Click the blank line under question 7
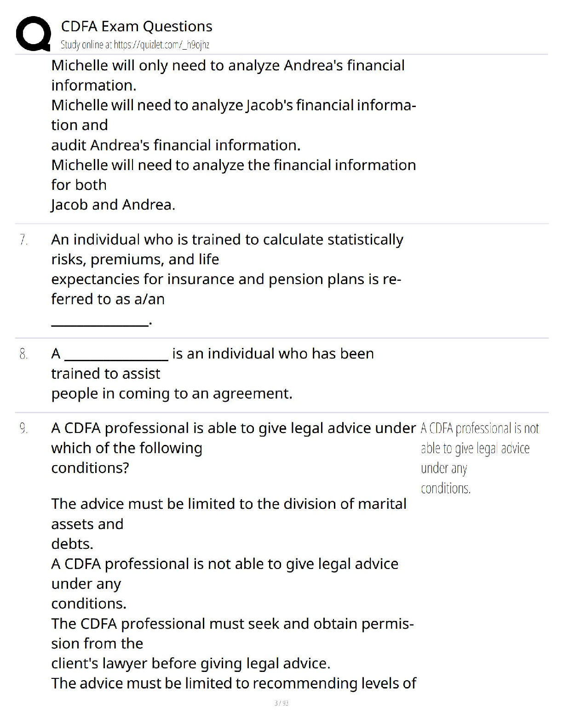The width and height of the screenshot is (563, 728). tap(100, 324)
